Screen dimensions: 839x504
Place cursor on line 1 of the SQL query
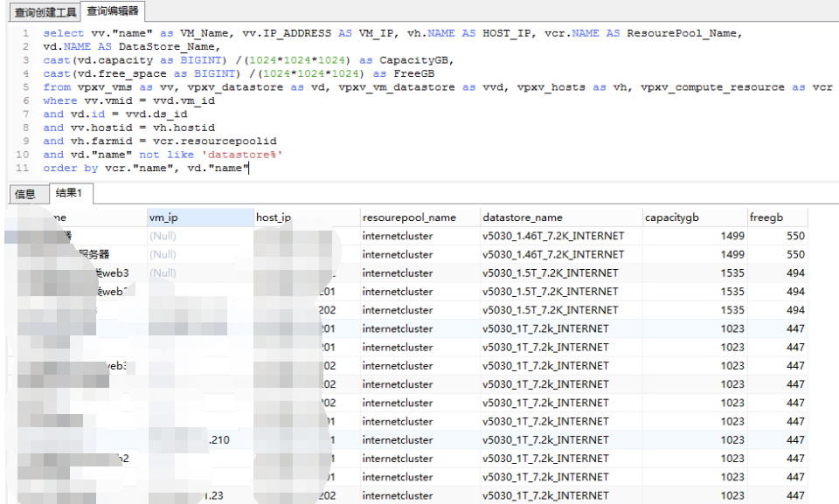(350, 33)
